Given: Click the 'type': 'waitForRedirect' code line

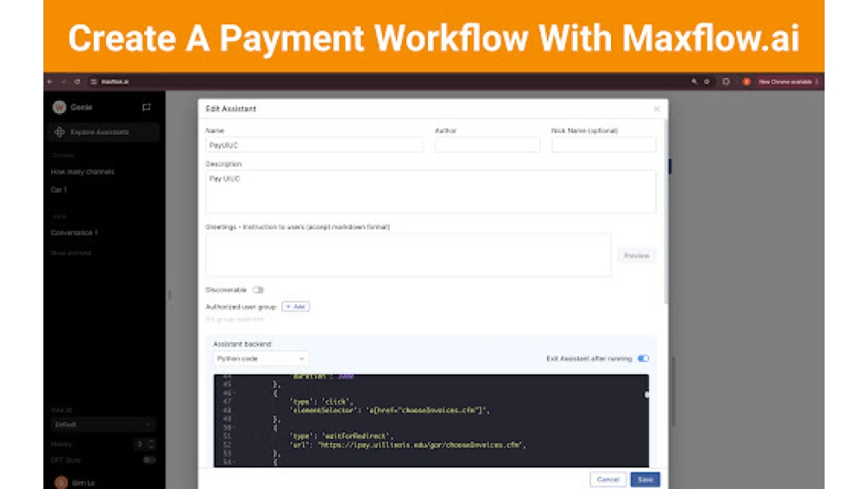Looking at the screenshot, I should [x=341, y=436].
